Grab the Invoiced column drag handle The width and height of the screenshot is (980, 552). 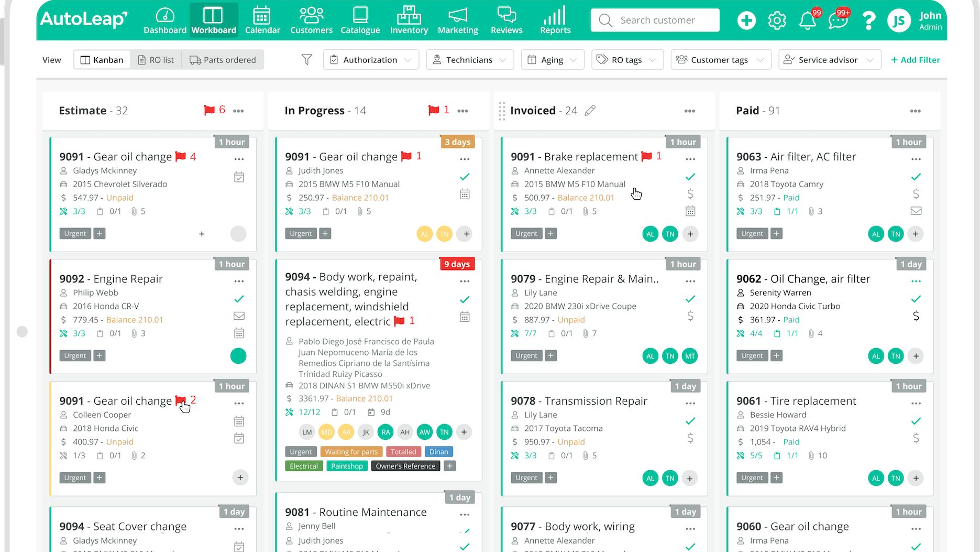(502, 111)
